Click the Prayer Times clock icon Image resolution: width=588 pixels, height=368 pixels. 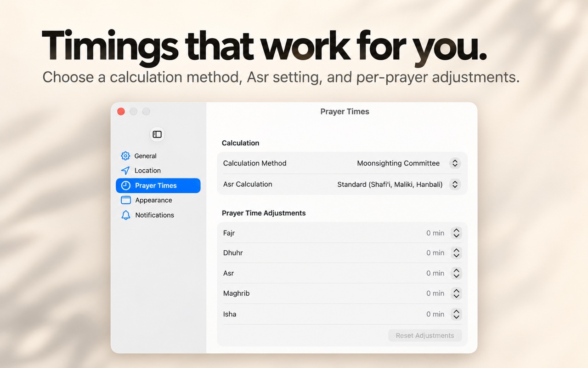point(125,185)
